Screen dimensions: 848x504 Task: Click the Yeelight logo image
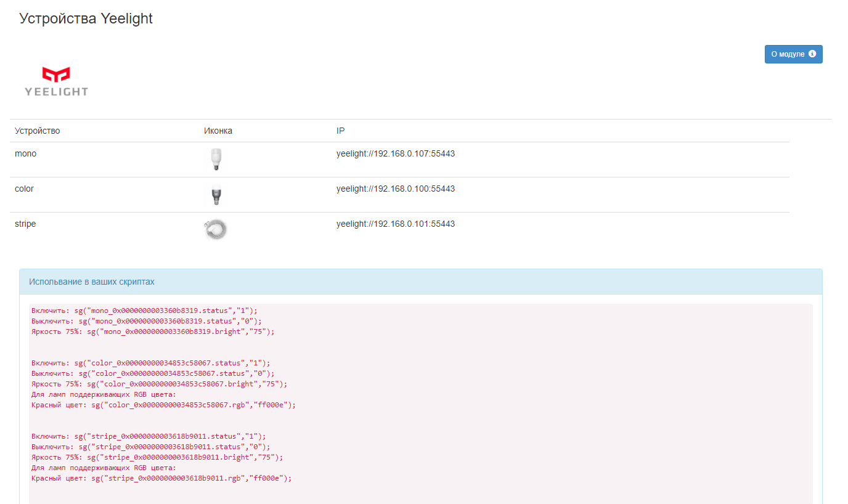(56, 82)
